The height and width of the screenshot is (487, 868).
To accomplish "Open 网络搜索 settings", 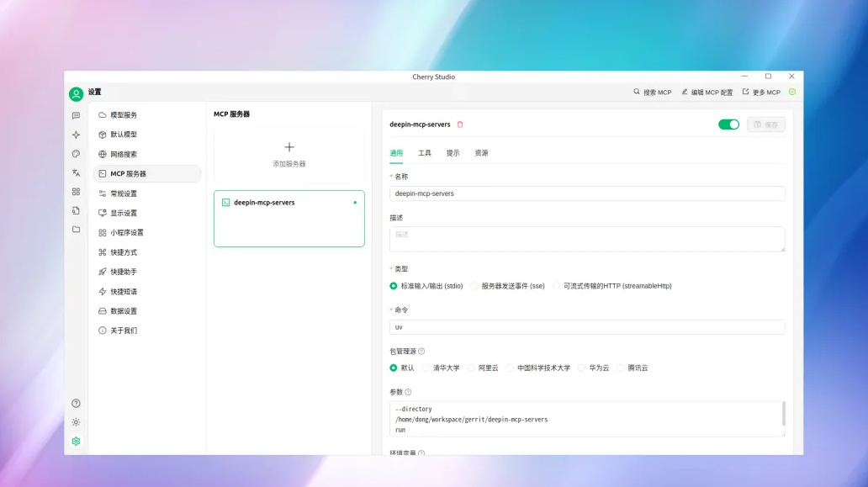I will (x=146, y=155).
